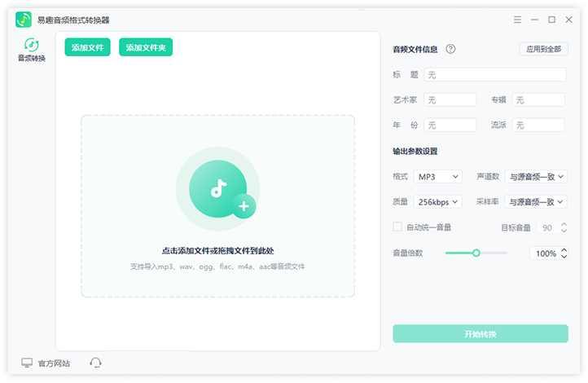Enable the 自动统一音量 checkbox

coord(397,227)
